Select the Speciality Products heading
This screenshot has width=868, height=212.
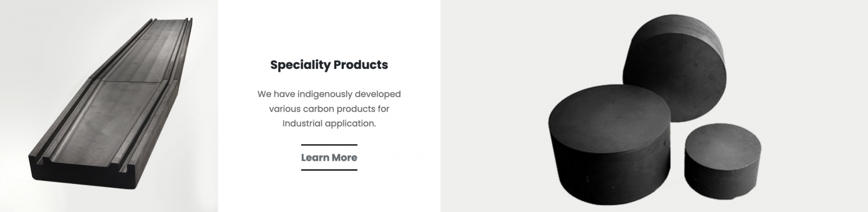tap(329, 65)
